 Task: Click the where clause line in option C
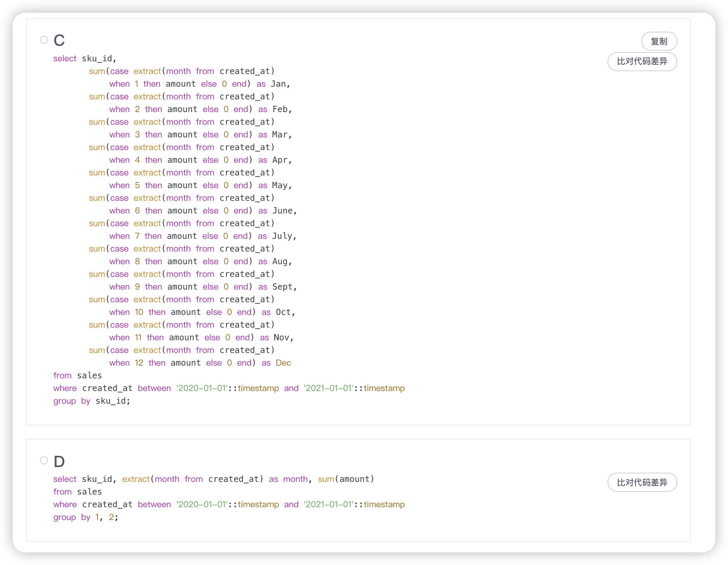[229, 388]
